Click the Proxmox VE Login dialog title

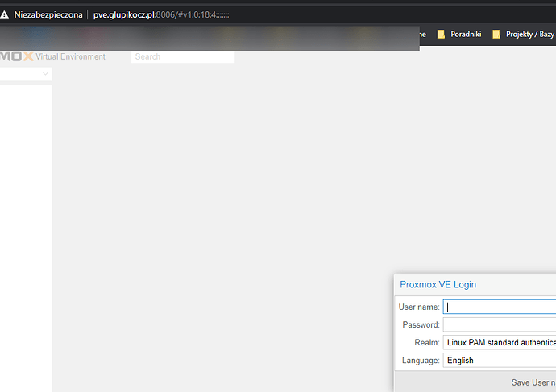(438, 284)
